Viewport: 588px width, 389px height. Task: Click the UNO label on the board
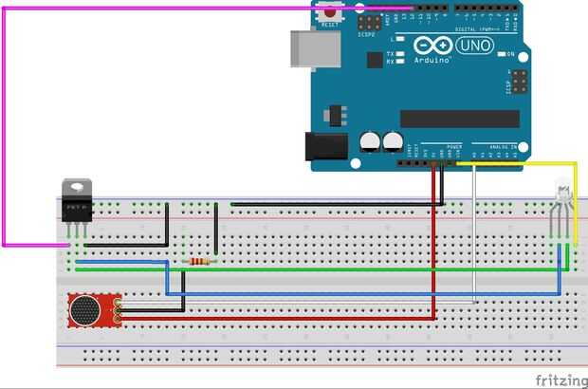(x=475, y=46)
